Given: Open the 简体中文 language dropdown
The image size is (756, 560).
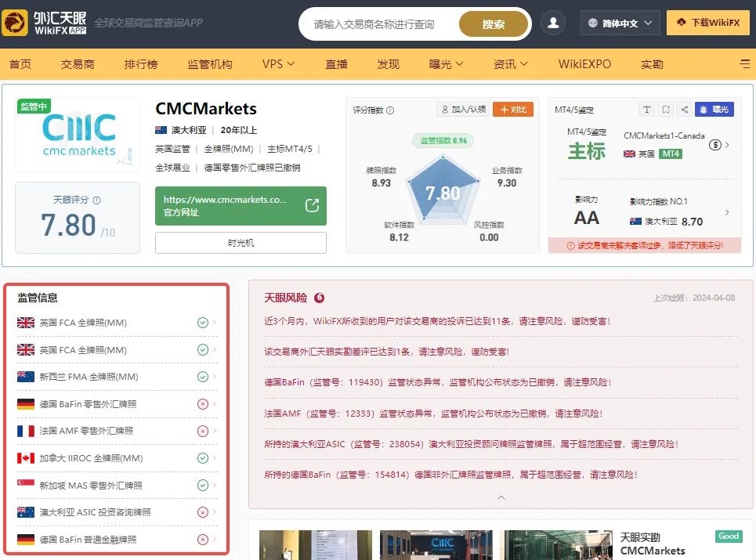Looking at the screenshot, I should (620, 23).
